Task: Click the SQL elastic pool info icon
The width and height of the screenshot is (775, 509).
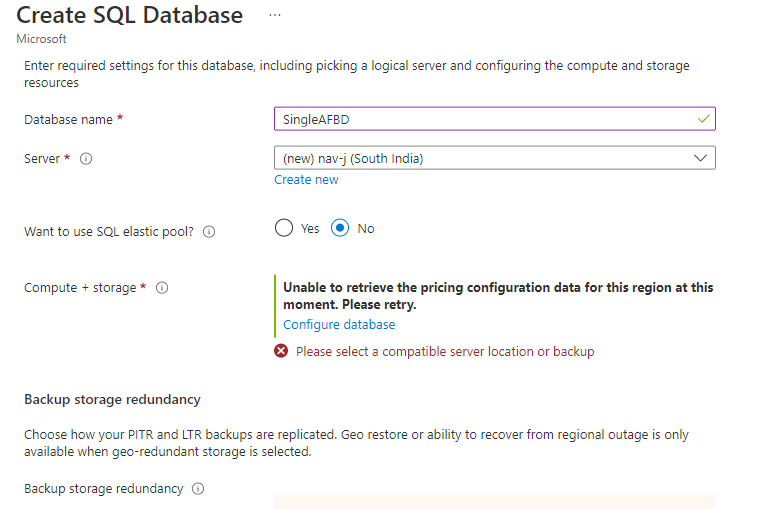Action: [209, 231]
